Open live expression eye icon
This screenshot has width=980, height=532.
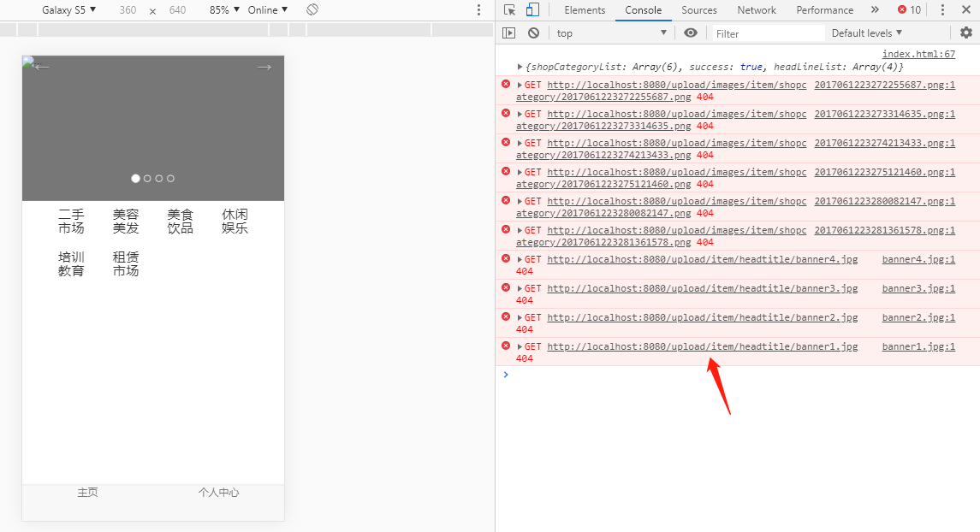[691, 33]
